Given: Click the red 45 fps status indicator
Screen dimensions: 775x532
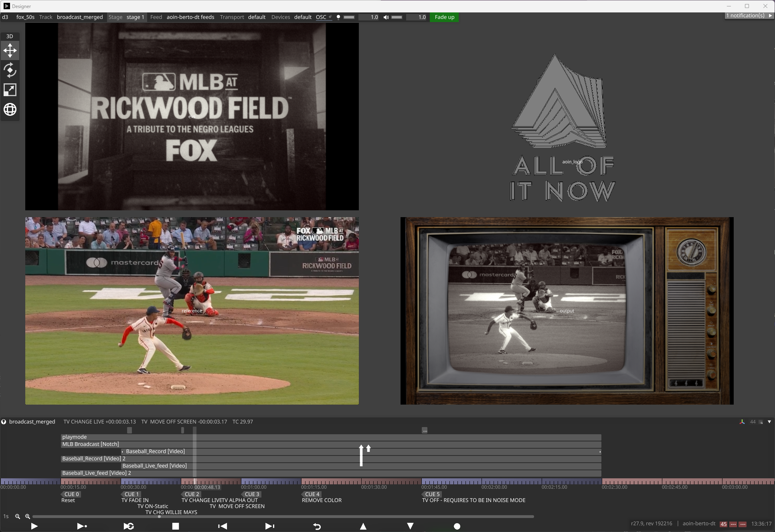Looking at the screenshot, I should (x=724, y=524).
